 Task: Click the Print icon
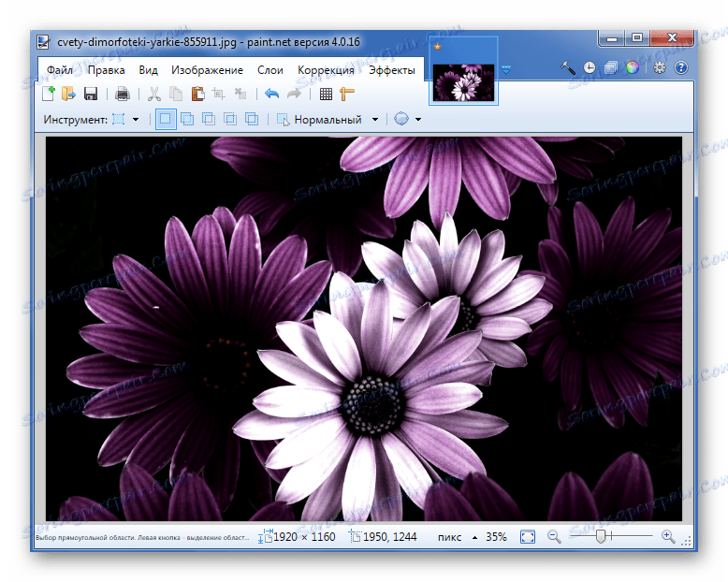click(x=122, y=94)
